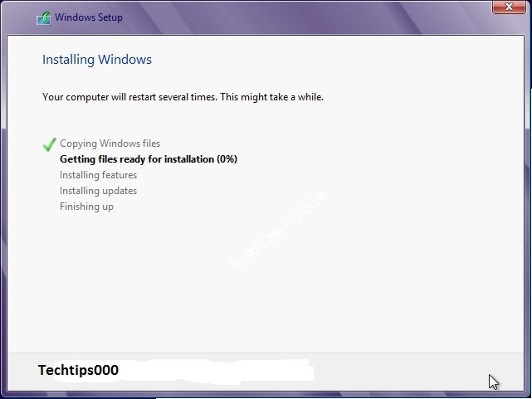The width and height of the screenshot is (532, 399).
Task: Click the "Finishing up" step
Action: (86, 207)
